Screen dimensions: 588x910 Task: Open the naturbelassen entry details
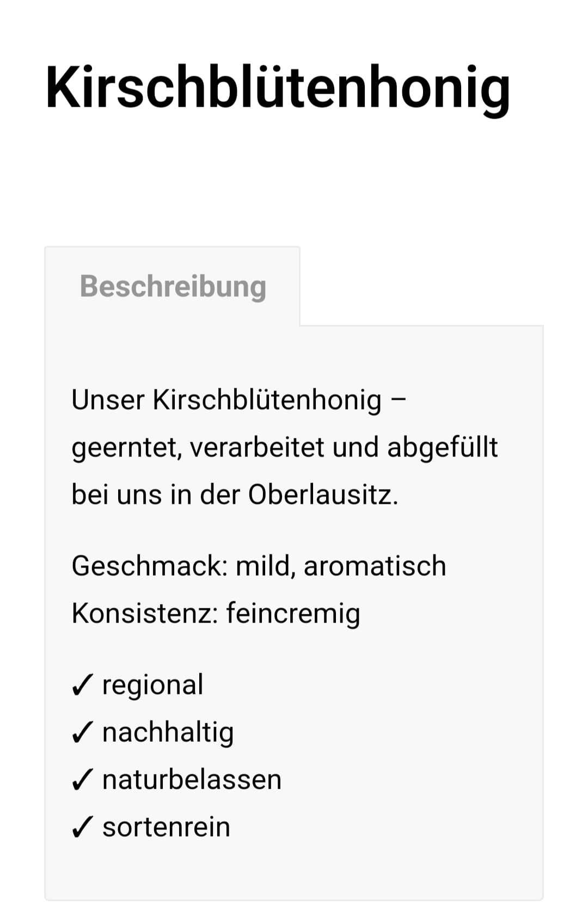pos(191,779)
